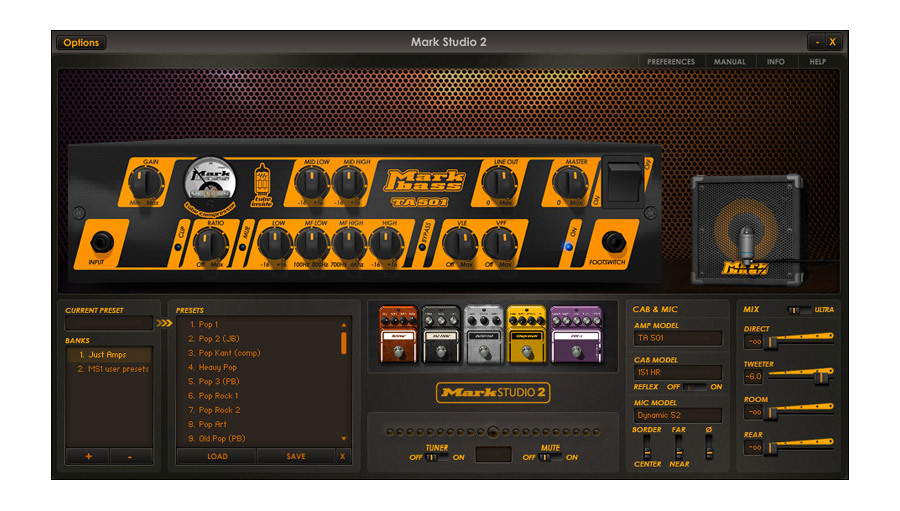Click the INPUT jack socket
Image resolution: width=900 pixels, height=511 pixels.
pyautogui.click(x=102, y=242)
